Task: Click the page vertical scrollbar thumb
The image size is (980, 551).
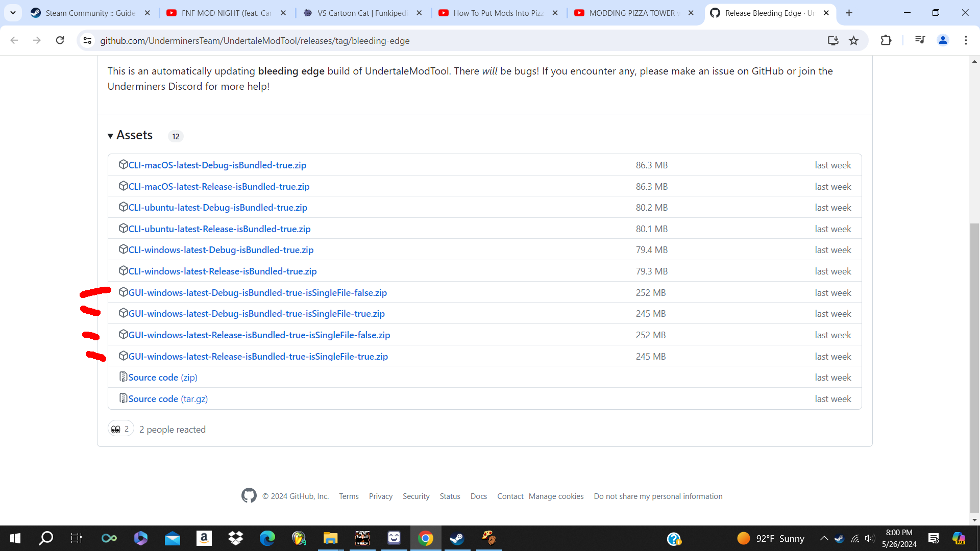Action: (x=974, y=367)
